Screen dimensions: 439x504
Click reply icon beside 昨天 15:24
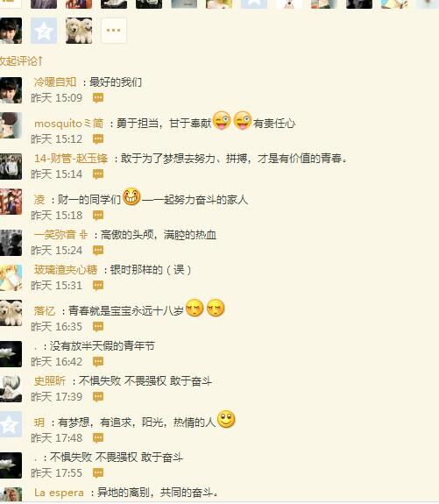tap(98, 250)
